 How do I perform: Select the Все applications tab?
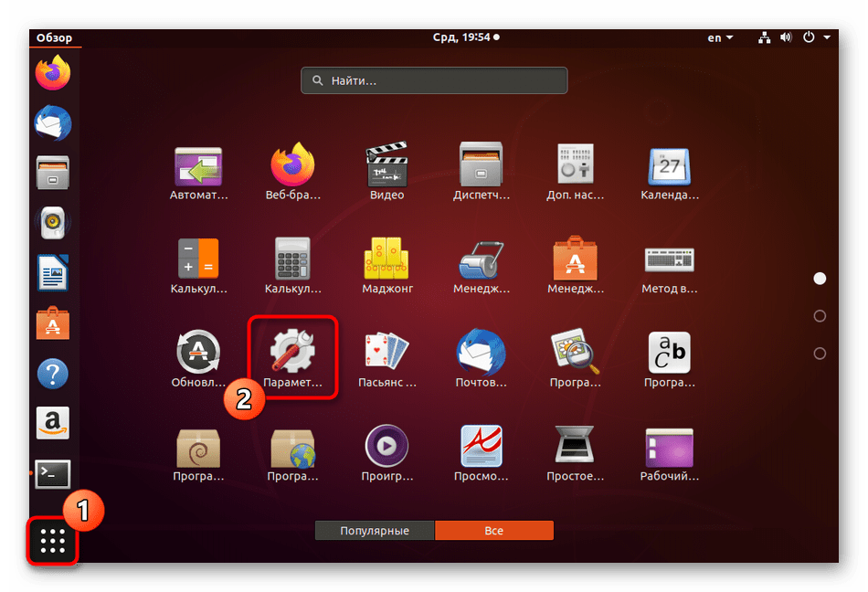493,531
